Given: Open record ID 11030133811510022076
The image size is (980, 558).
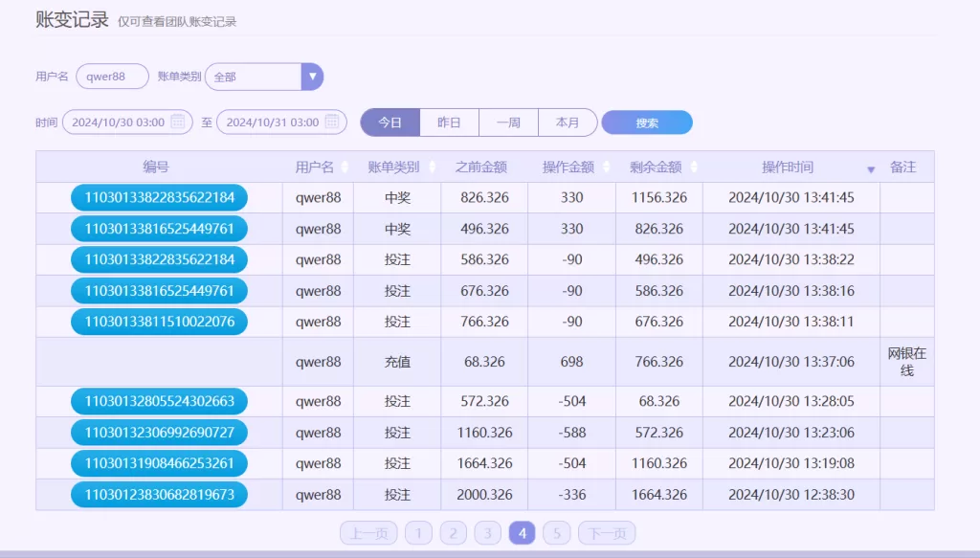Looking at the screenshot, I should pos(160,322).
